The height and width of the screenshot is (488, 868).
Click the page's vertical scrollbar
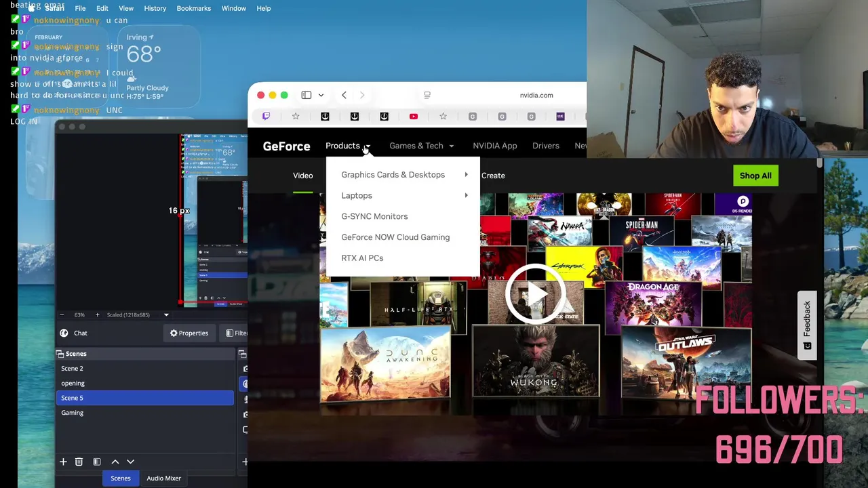coord(819,165)
